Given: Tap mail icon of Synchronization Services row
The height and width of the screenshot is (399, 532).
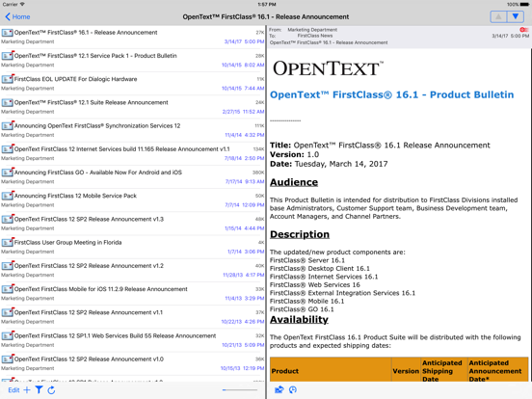Looking at the screenshot, I should pyautogui.click(x=7, y=126).
